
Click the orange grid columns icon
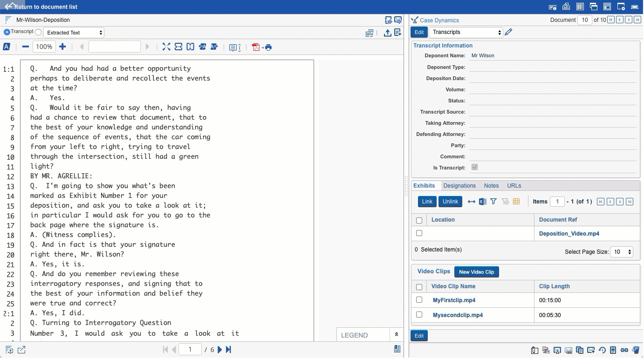coord(516,202)
